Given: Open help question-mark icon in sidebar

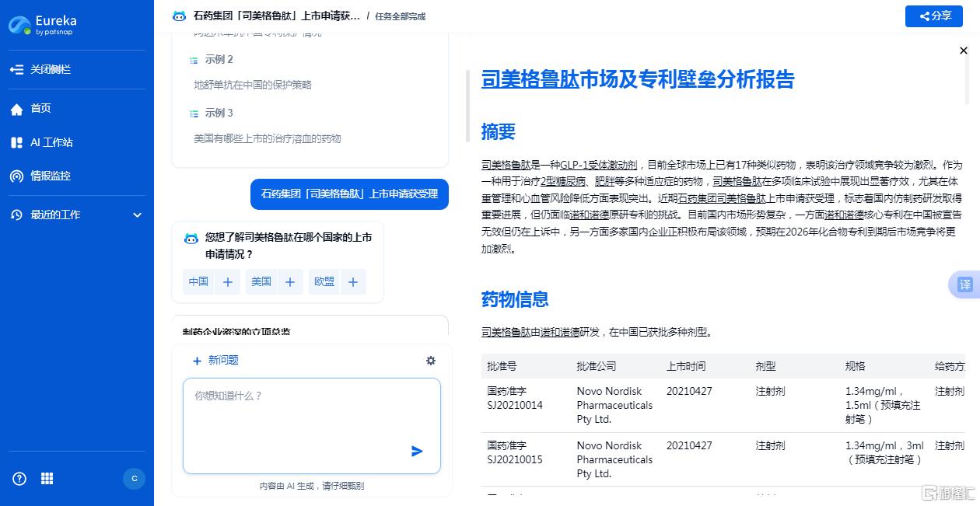Looking at the screenshot, I should [x=19, y=479].
